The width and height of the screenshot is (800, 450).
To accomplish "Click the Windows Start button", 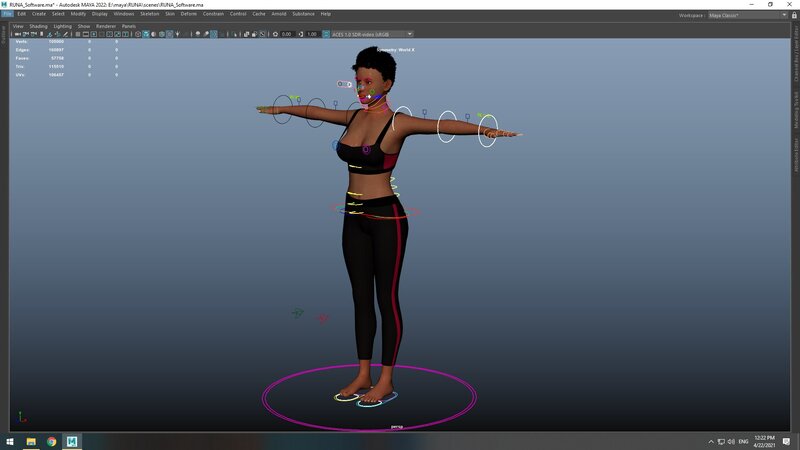I will click(9, 440).
